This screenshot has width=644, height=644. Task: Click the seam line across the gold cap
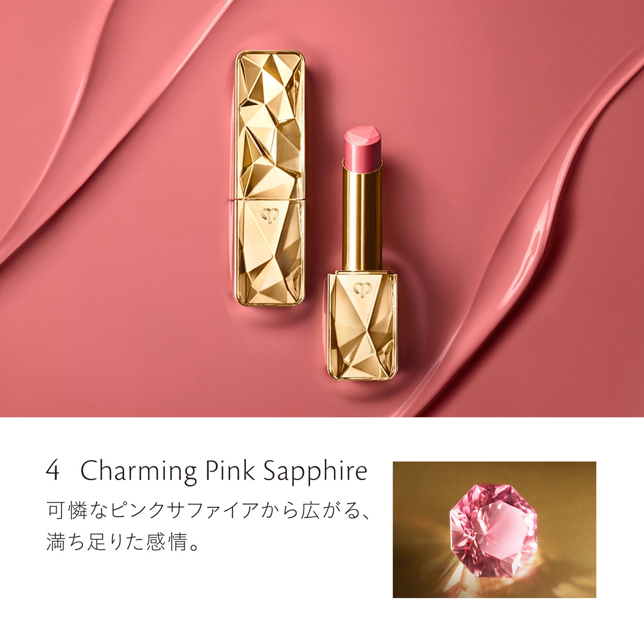coord(270,200)
